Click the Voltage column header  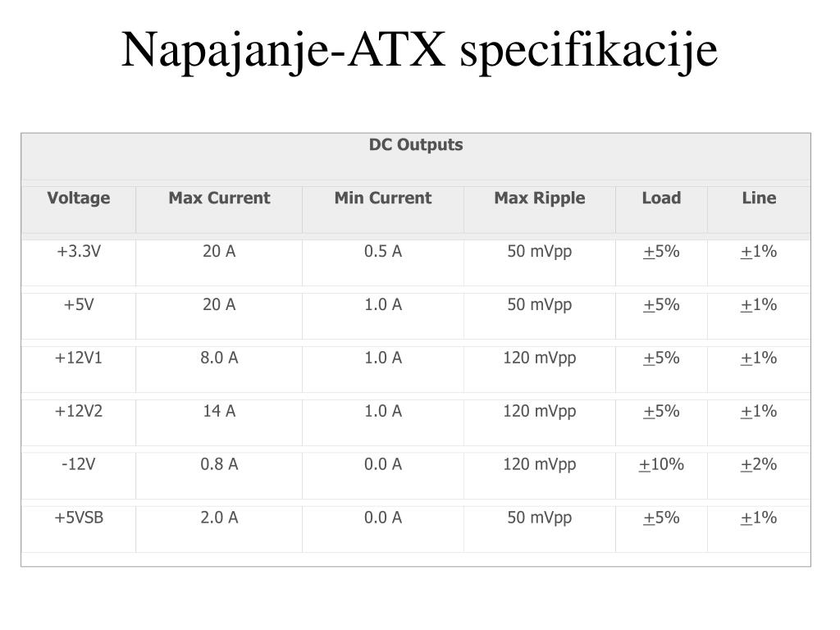[x=79, y=198]
